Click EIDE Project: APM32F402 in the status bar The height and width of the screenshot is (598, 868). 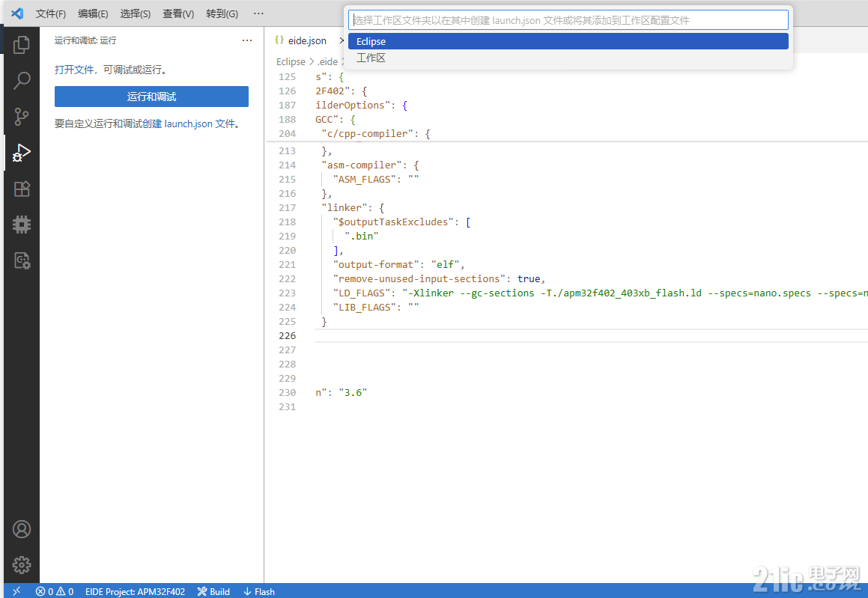pyautogui.click(x=135, y=591)
